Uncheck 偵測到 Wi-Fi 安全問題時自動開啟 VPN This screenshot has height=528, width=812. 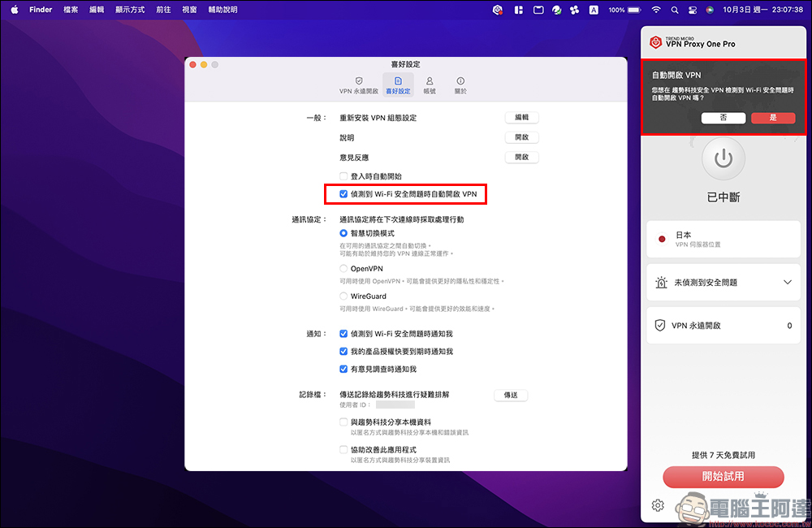coord(344,194)
